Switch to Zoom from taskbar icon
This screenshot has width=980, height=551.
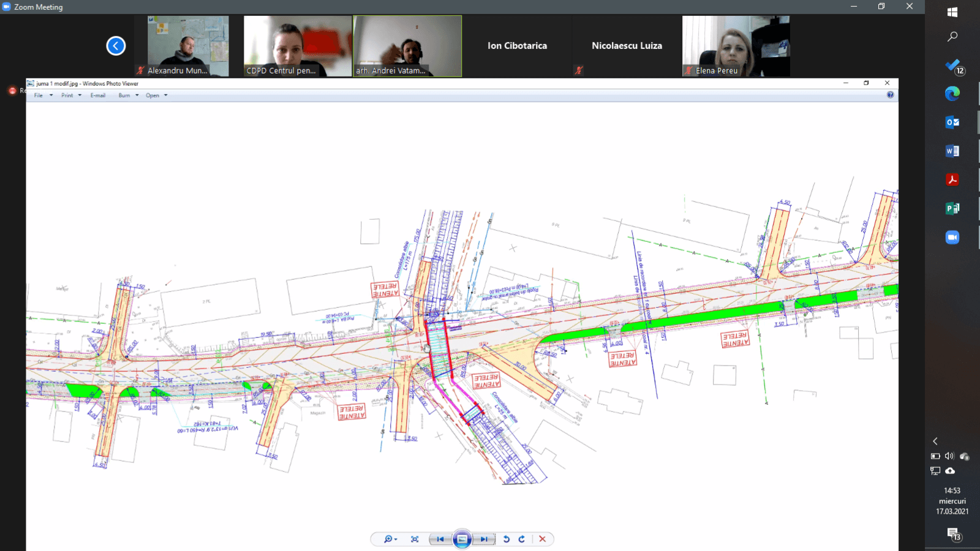pyautogui.click(x=952, y=237)
